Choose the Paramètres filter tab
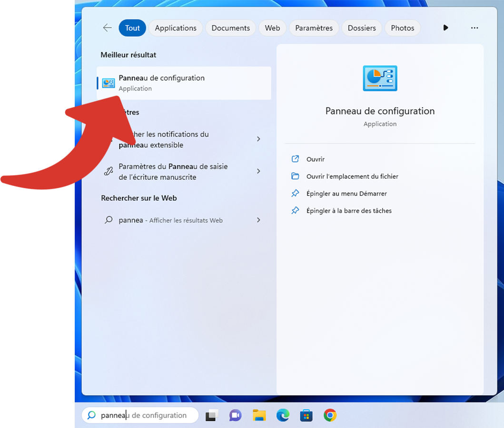 314,28
